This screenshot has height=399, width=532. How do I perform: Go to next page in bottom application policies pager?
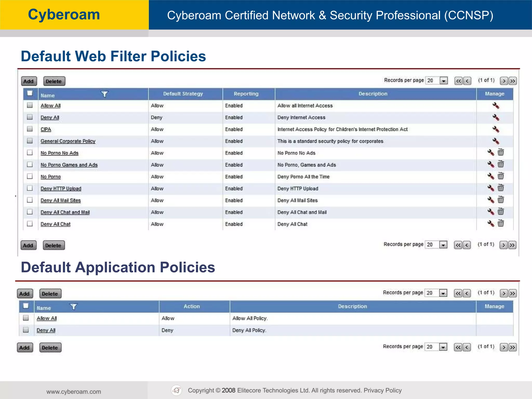(x=504, y=347)
